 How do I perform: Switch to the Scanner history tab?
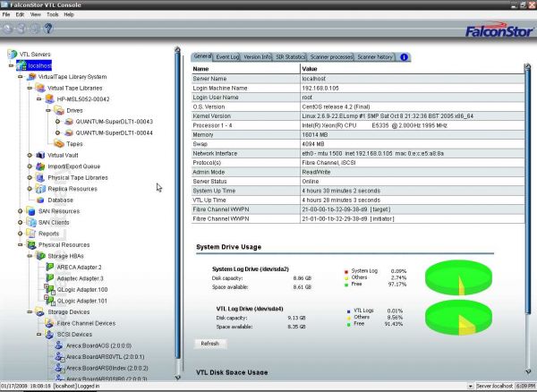point(375,57)
